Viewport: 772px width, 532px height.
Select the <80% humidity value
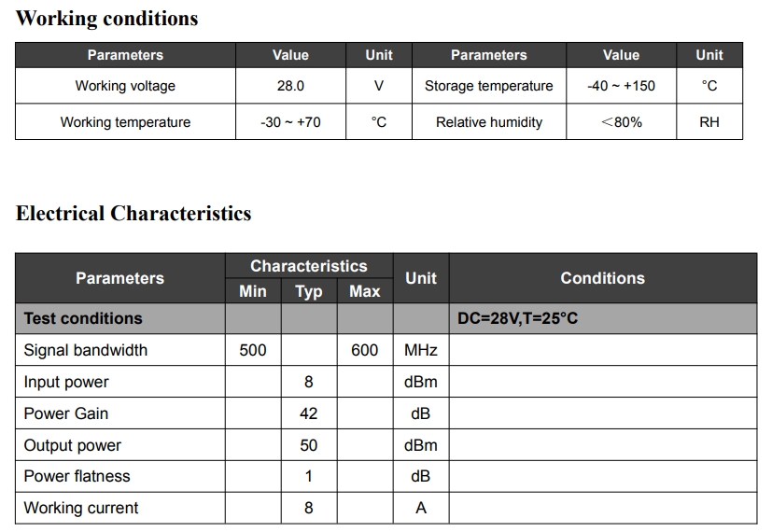click(x=621, y=122)
